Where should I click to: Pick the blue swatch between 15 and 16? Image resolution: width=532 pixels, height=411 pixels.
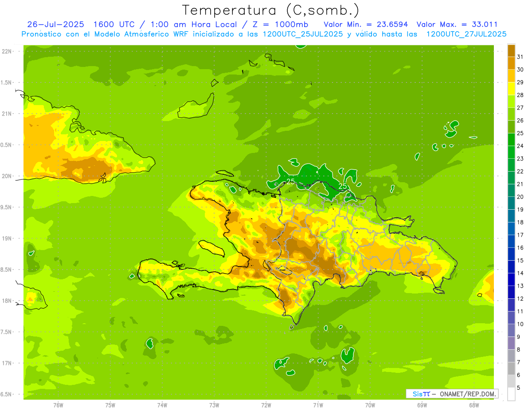tap(511, 254)
